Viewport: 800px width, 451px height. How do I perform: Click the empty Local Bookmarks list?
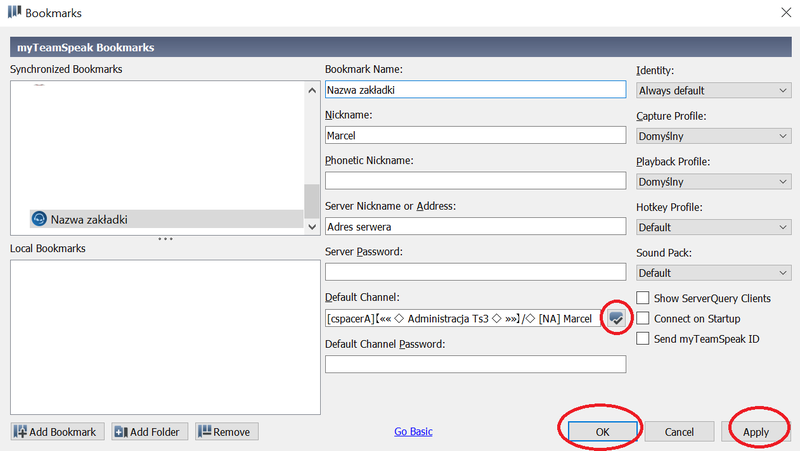point(165,337)
